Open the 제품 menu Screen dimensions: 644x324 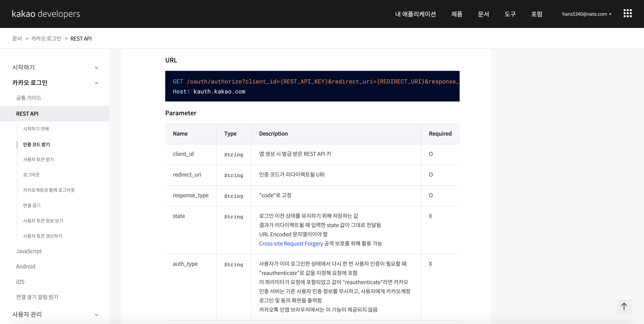pyautogui.click(x=457, y=14)
